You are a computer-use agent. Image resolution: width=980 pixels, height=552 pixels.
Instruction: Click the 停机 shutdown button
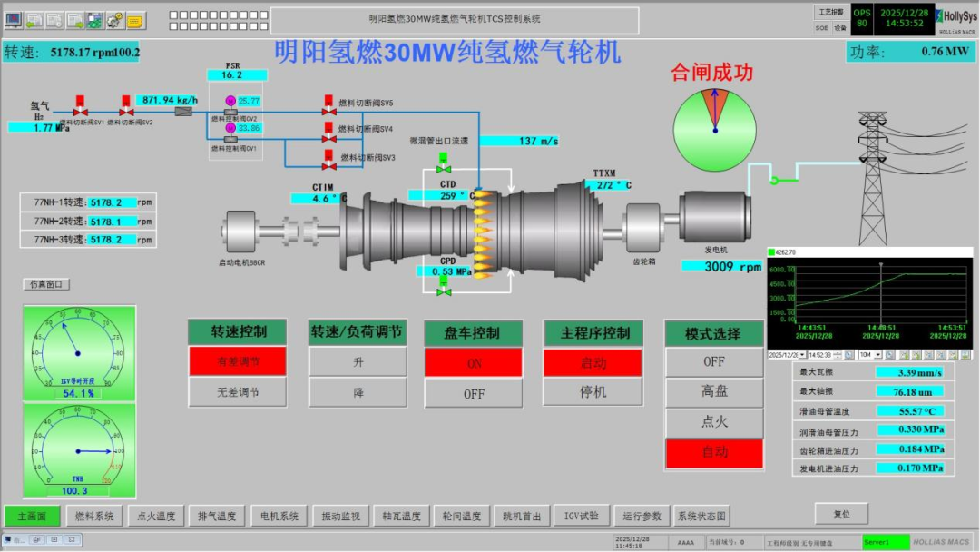pos(593,392)
